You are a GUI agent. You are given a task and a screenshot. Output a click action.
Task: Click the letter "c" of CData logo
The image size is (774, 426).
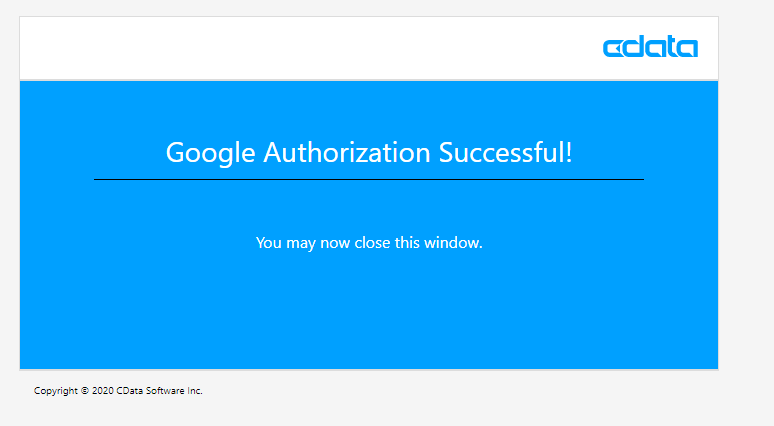(611, 48)
